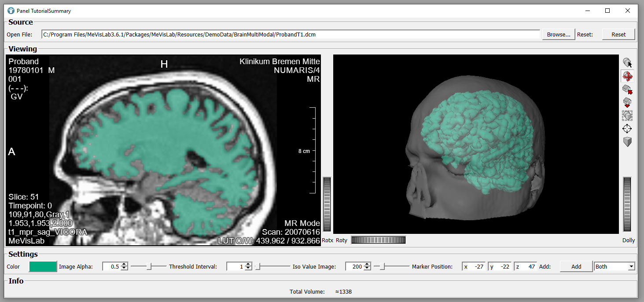Image resolution: width=644 pixels, height=302 pixels.
Task: Click the Open File path field
Action: [x=291, y=34]
